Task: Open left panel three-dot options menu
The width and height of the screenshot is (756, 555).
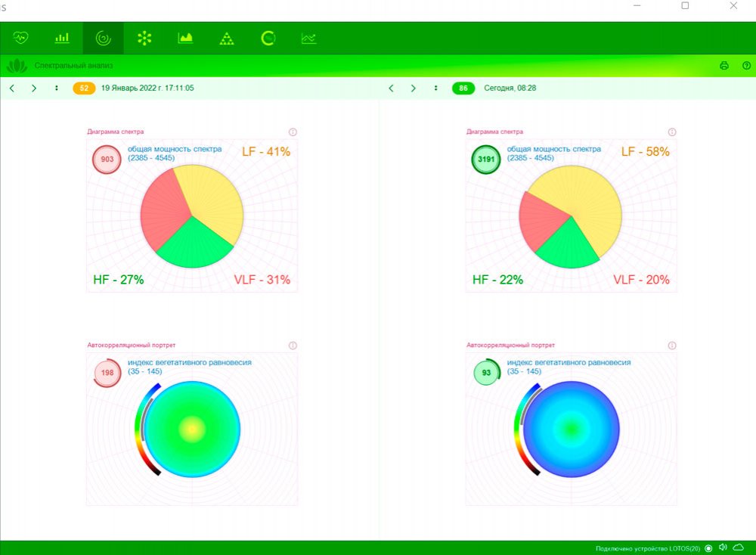Action: coord(57,88)
